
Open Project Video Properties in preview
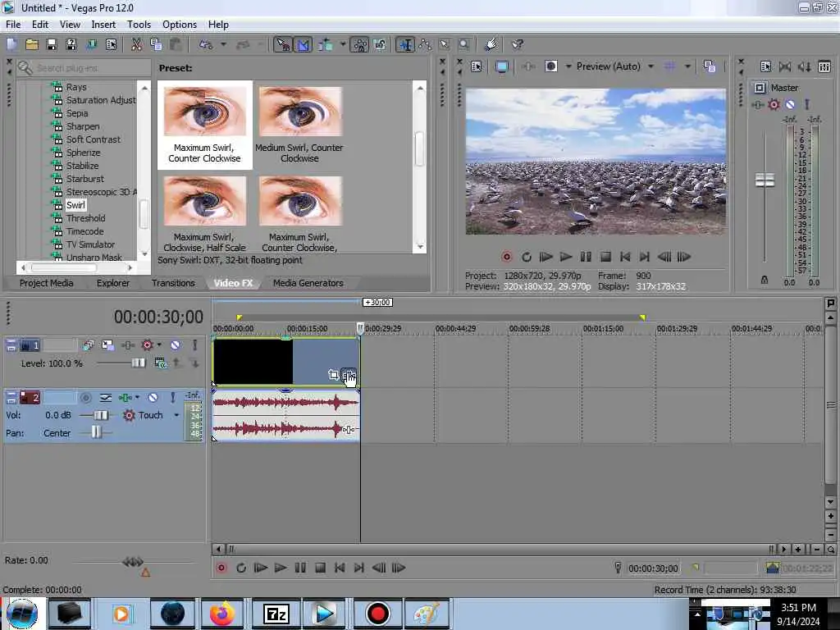pos(477,66)
